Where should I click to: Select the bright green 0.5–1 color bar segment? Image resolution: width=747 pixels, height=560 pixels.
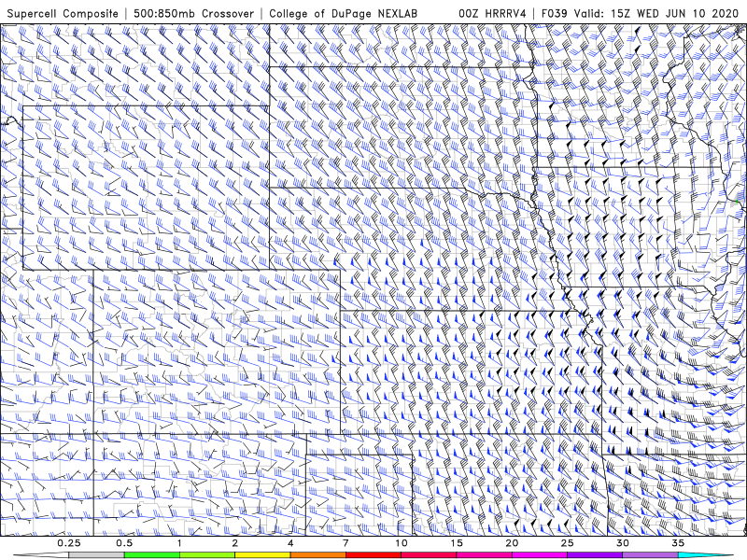click(152, 555)
